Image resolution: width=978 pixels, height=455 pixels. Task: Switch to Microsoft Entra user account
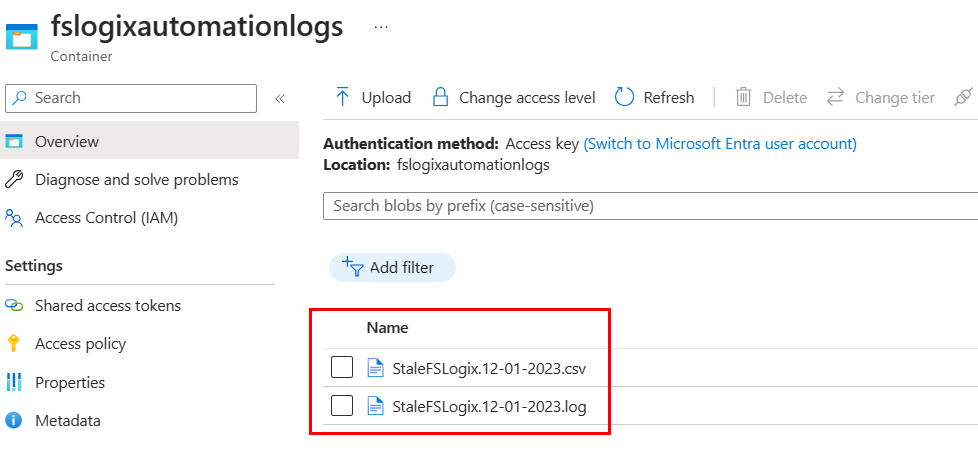click(720, 144)
